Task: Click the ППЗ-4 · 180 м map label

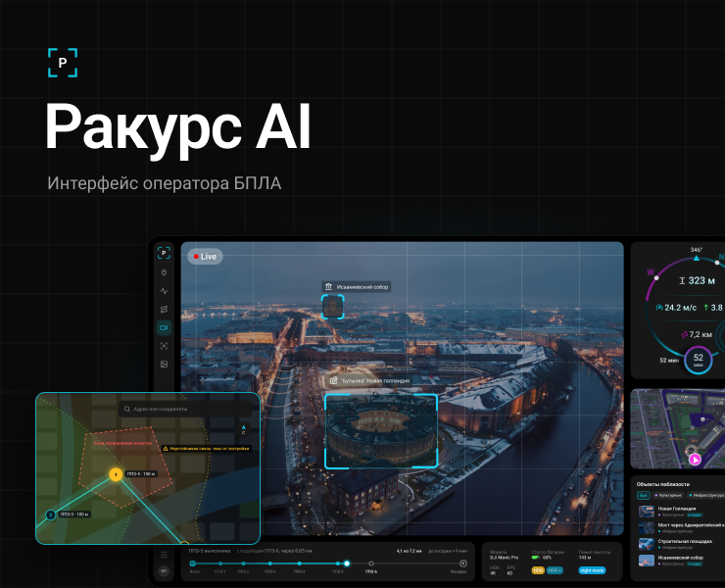Action: click(x=141, y=473)
